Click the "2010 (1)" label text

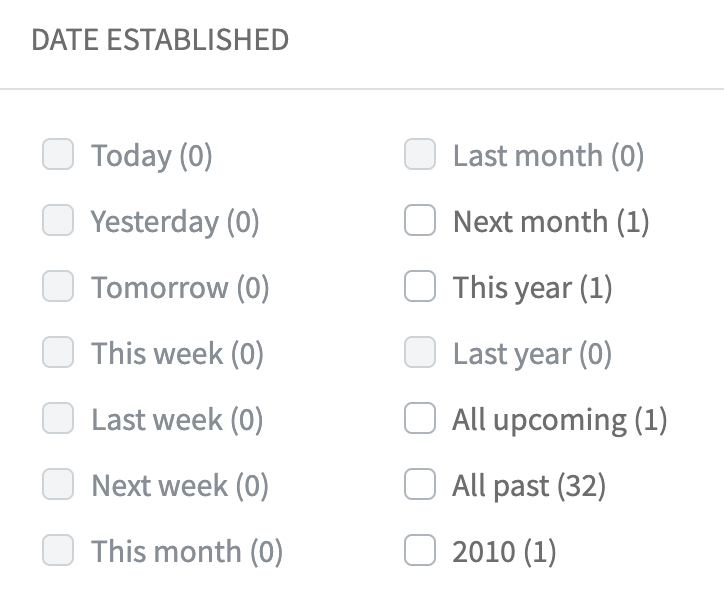tap(504, 552)
